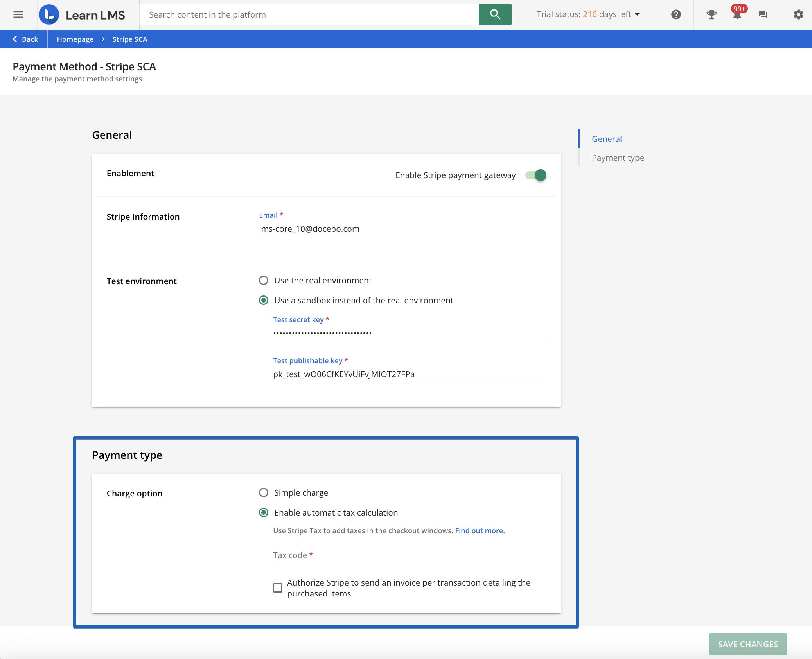
Task: Open the Find out more link
Action: (479, 531)
